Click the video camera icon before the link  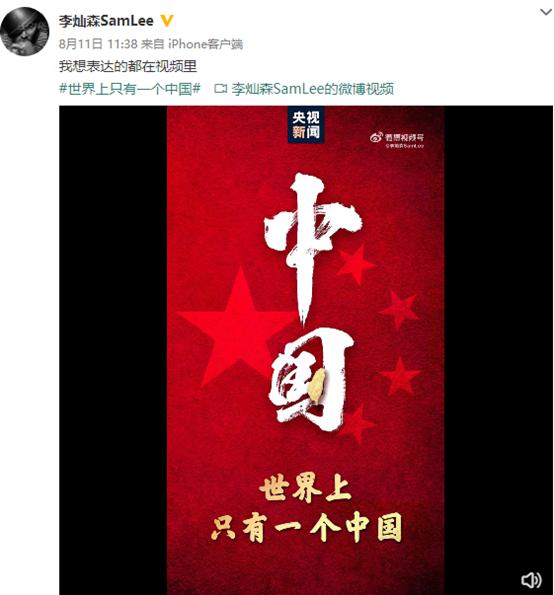coord(220,89)
